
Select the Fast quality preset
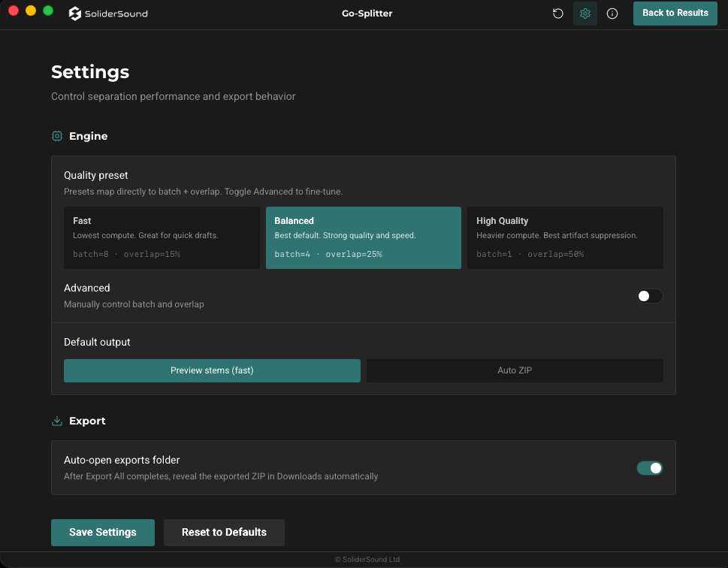(x=162, y=237)
